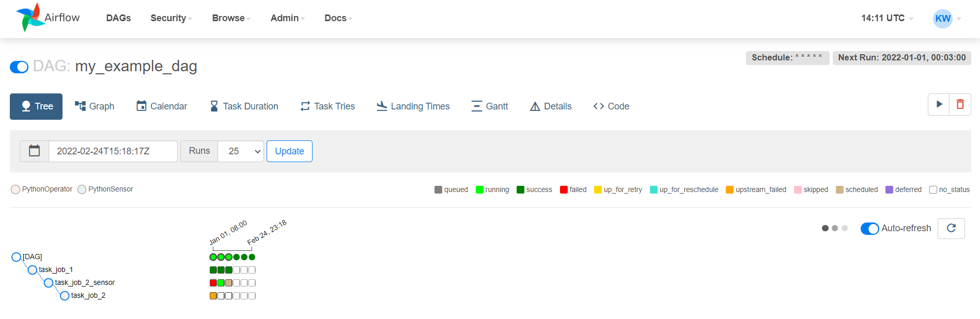Screen dimensions: 980x319
Task: Open the Graph view
Action: click(95, 106)
